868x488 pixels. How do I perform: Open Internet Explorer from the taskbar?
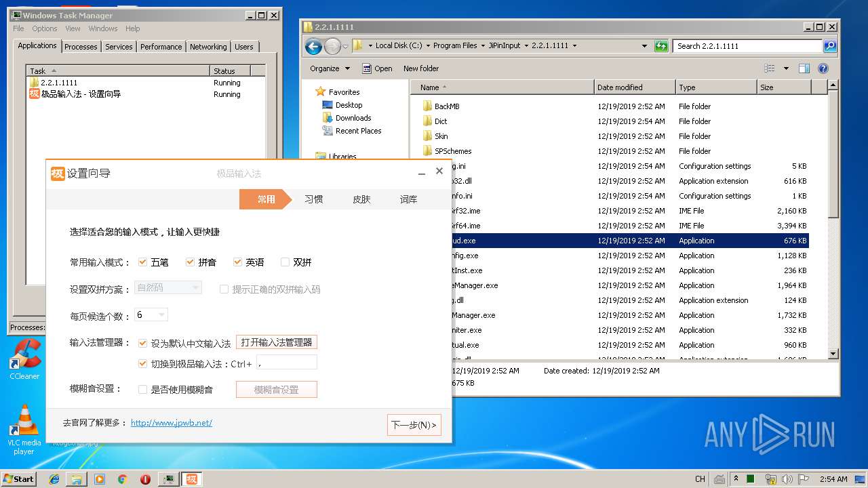[54, 479]
